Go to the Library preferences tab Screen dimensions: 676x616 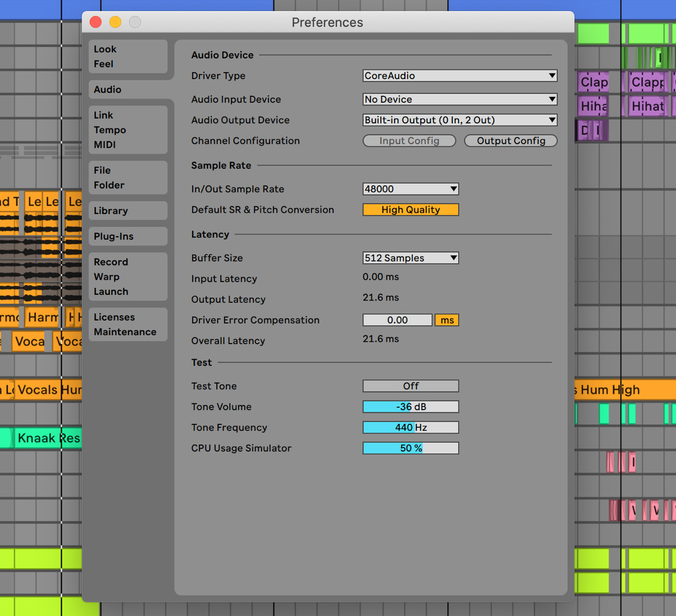(128, 210)
